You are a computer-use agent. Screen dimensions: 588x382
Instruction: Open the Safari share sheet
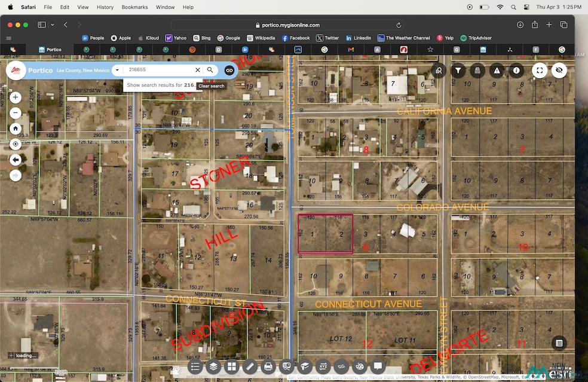point(535,25)
